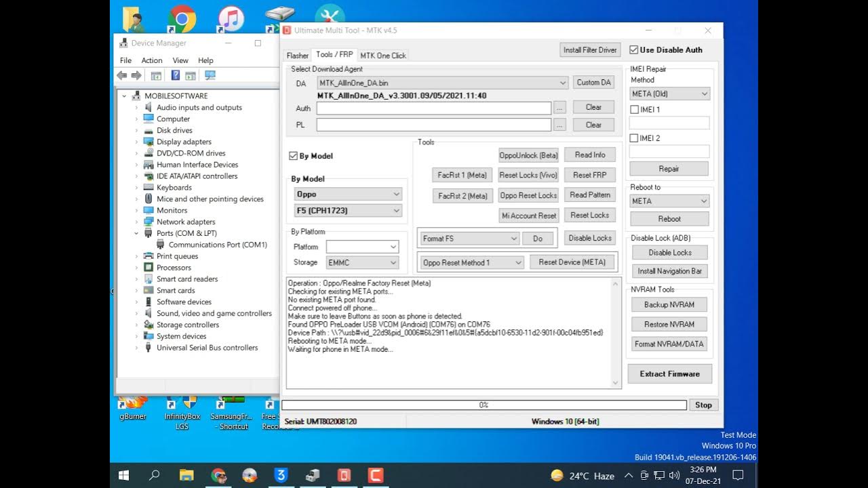Viewport: 868px width, 488px height.
Task: Click the Install Filter Driver button
Action: click(x=591, y=49)
